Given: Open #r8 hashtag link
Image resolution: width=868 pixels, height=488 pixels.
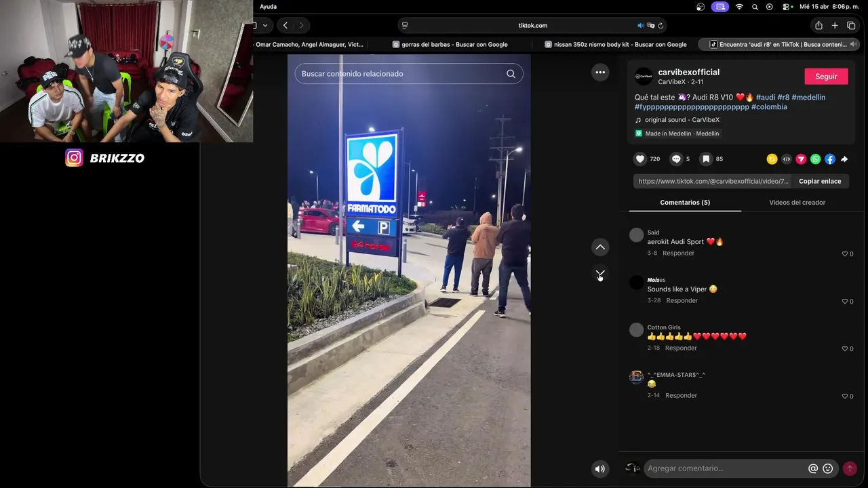Looking at the screenshot, I should click(x=783, y=98).
